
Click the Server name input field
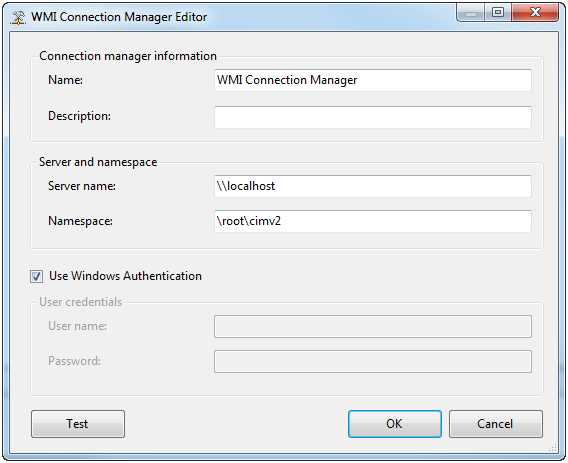373,186
